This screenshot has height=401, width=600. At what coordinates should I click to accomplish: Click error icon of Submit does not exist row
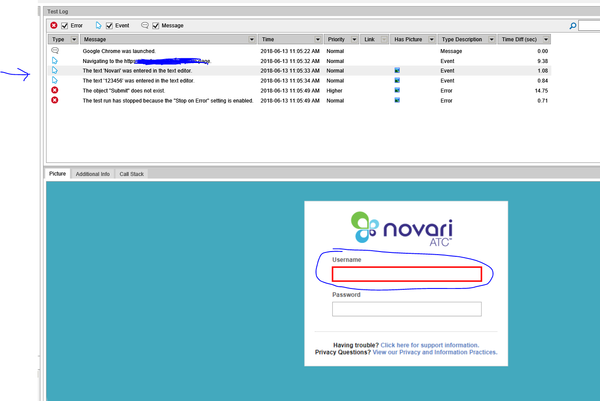55,90
